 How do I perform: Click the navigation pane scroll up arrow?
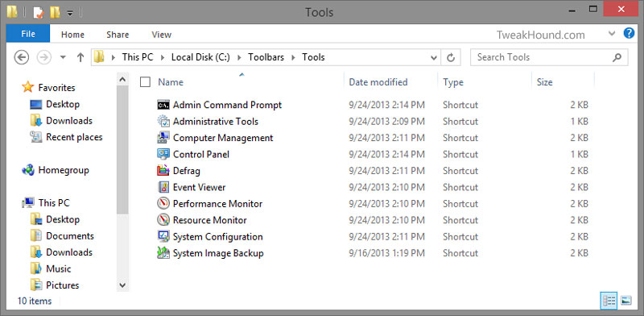[122, 80]
